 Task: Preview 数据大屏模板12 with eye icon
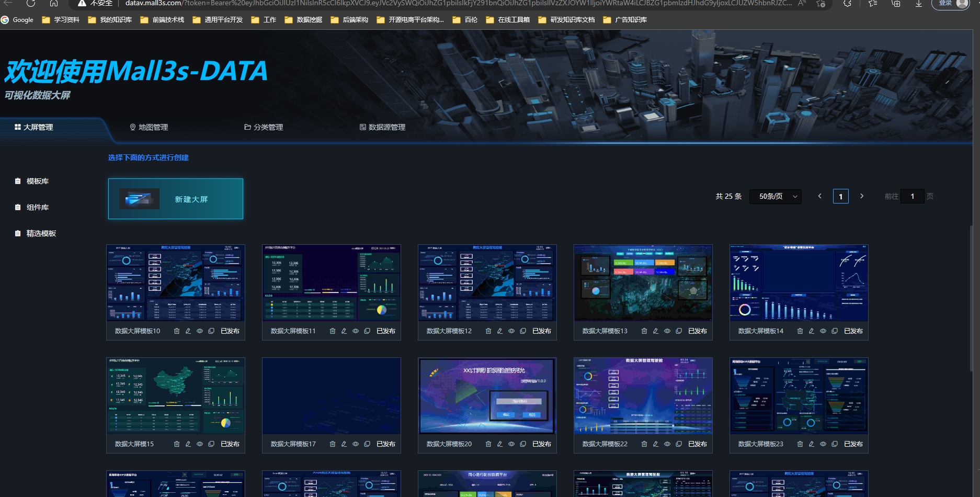point(511,331)
